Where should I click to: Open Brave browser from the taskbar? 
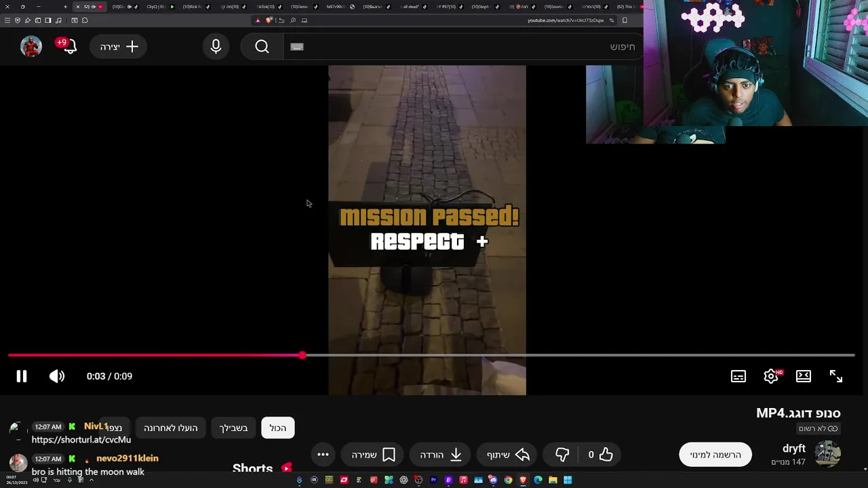523,480
